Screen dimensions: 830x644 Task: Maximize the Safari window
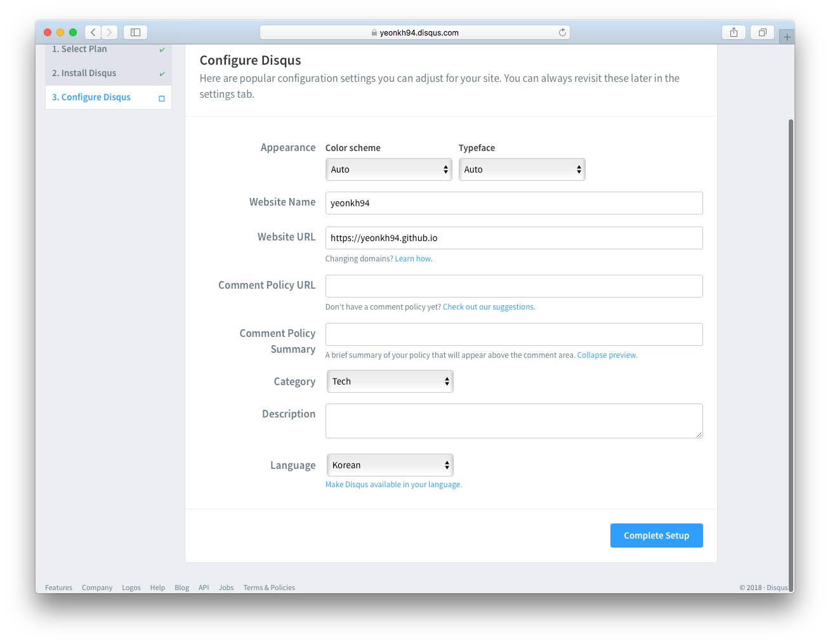click(x=73, y=32)
